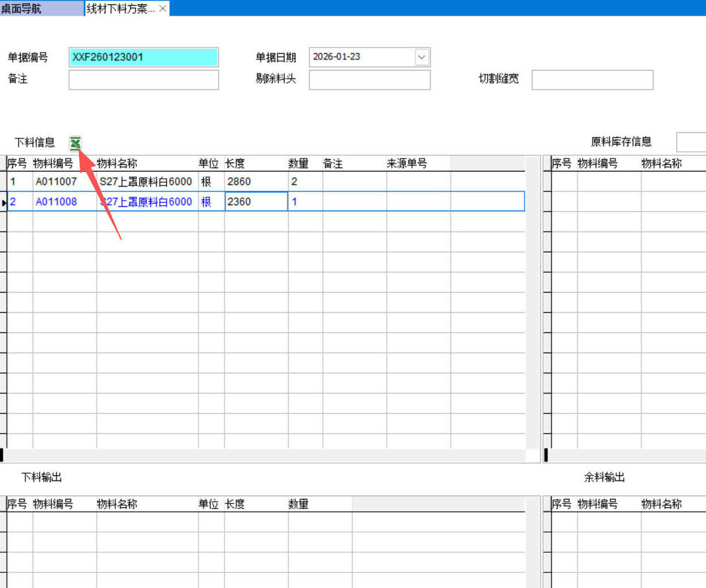Click the 数量 cell of row 1

click(305, 182)
